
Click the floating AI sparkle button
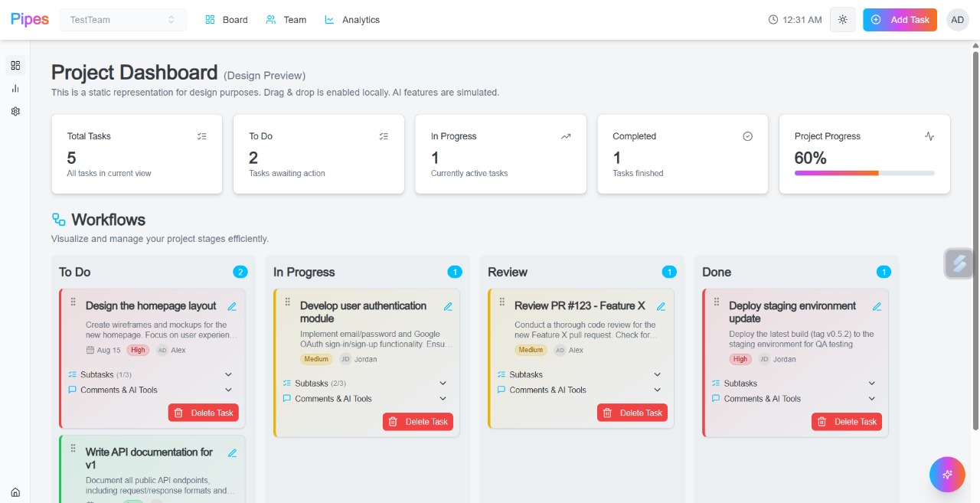pos(947,475)
